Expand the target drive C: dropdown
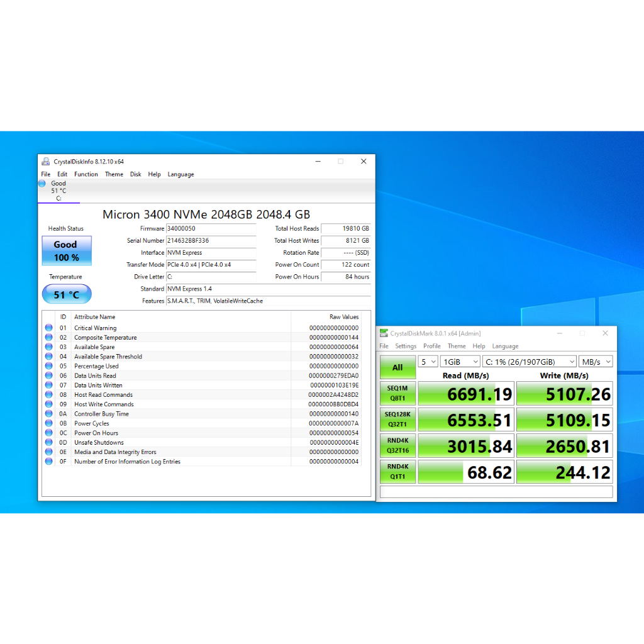The height and width of the screenshot is (644, 644). pyautogui.click(x=529, y=362)
